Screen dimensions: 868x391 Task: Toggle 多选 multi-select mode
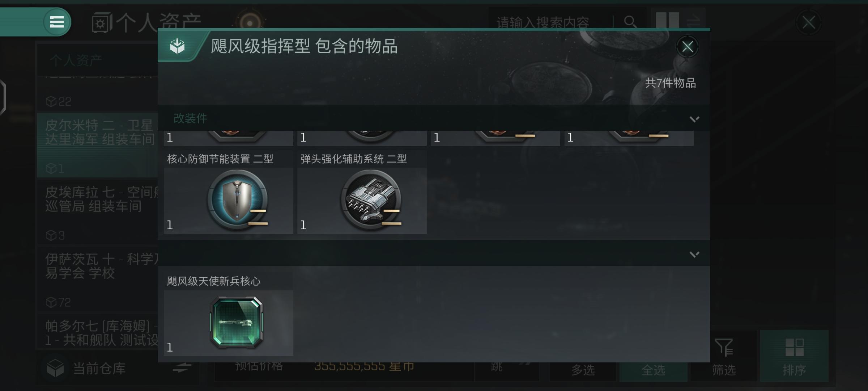[x=583, y=369]
